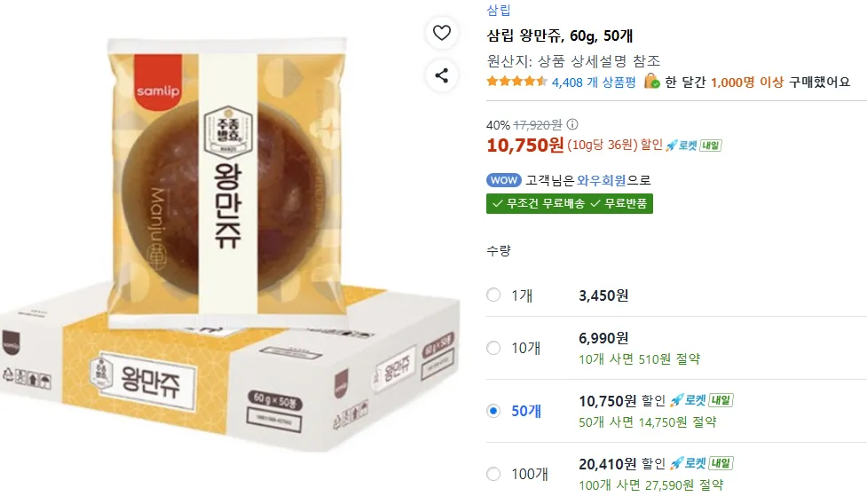Click the Rocket badge in 100개 row

[x=703, y=463]
